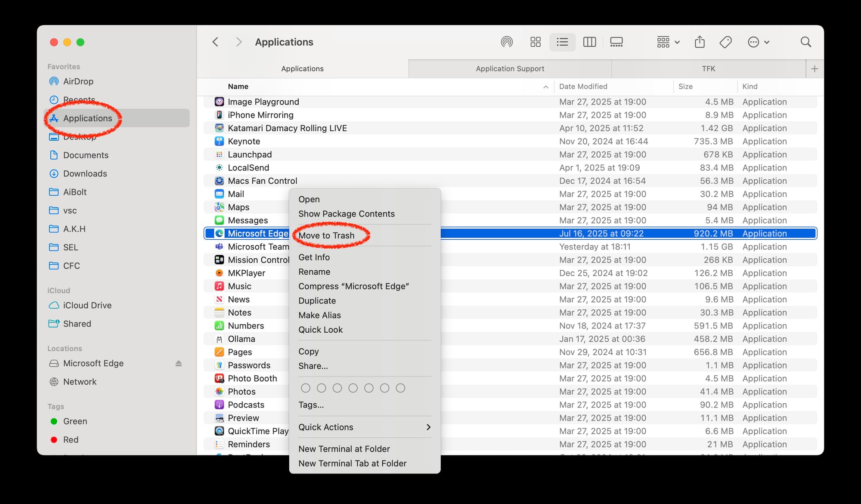Select the Image Playground app icon
This screenshot has height=504, width=861.
219,102
